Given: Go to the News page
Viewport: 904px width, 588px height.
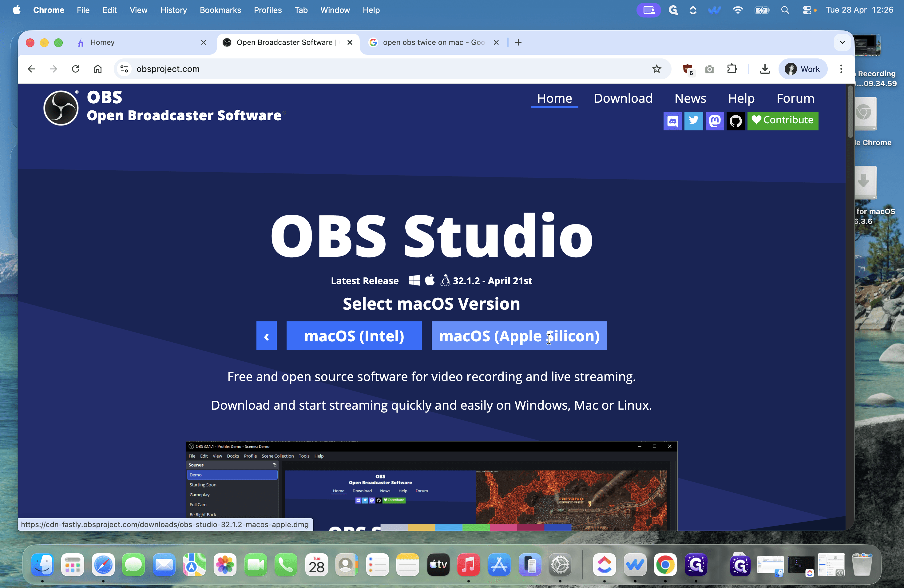Looking at the screenshot, I should [690, 98].
